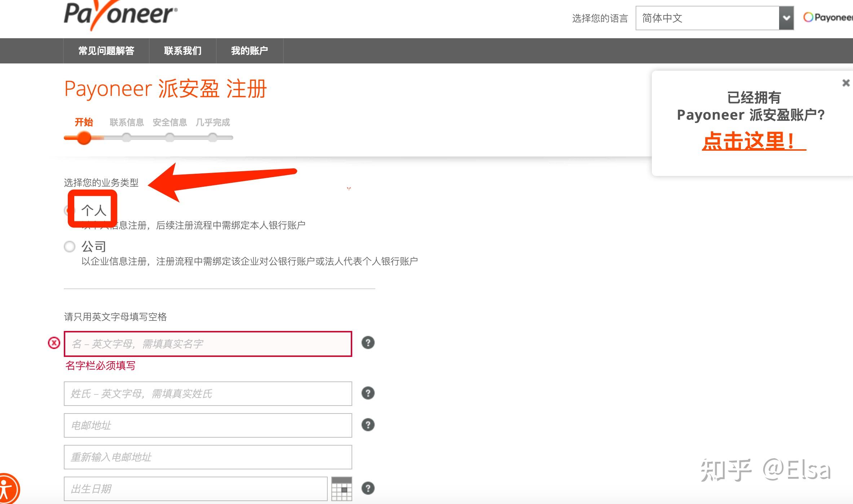This screenshot has height=504, width=853.
Task: Click the help icon beside the first name field
Action: pyautogui.click(x=368, y=343)
